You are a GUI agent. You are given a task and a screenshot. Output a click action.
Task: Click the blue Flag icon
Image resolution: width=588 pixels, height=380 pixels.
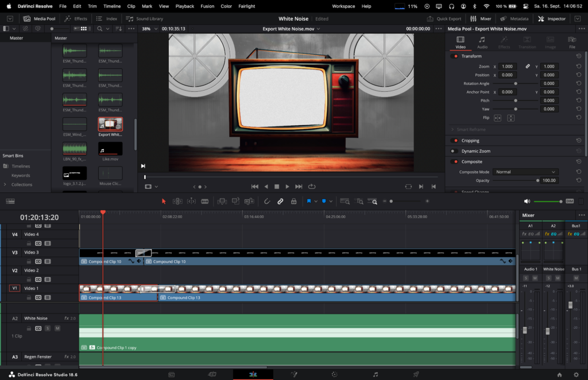click(309, 201)
